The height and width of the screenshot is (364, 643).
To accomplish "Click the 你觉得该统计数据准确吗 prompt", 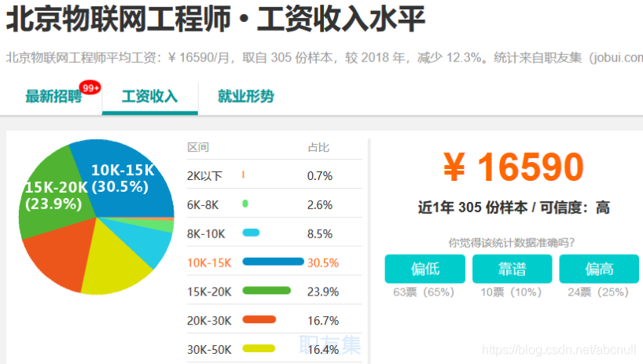I will coord(512,243).
